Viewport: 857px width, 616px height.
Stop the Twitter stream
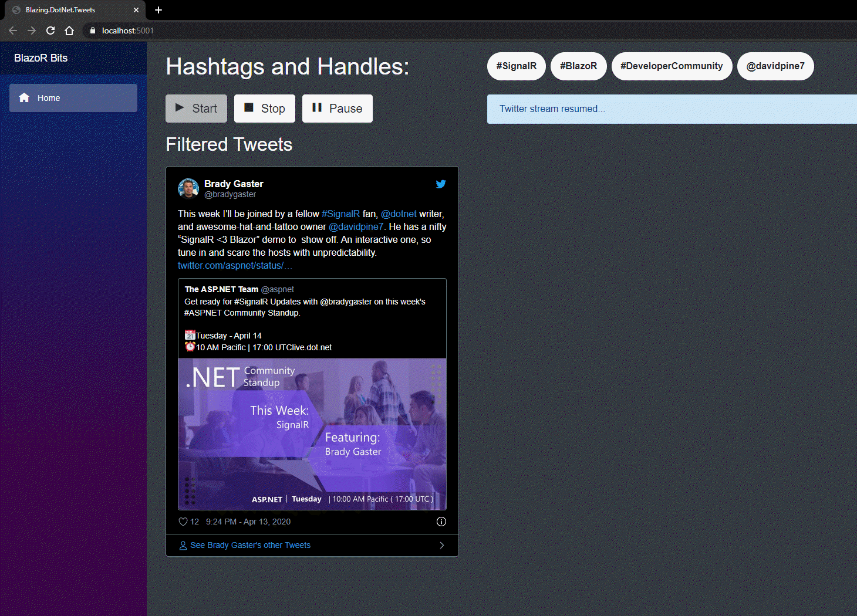tap(265, 109)
